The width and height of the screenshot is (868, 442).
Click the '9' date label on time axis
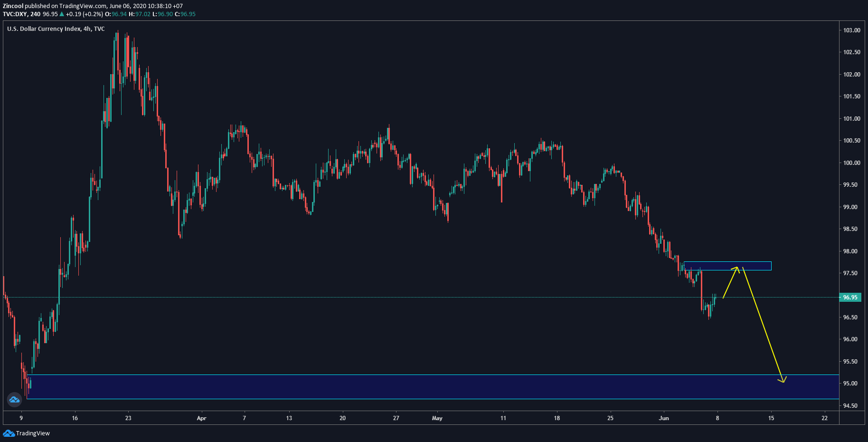click(x=21, y=418)
